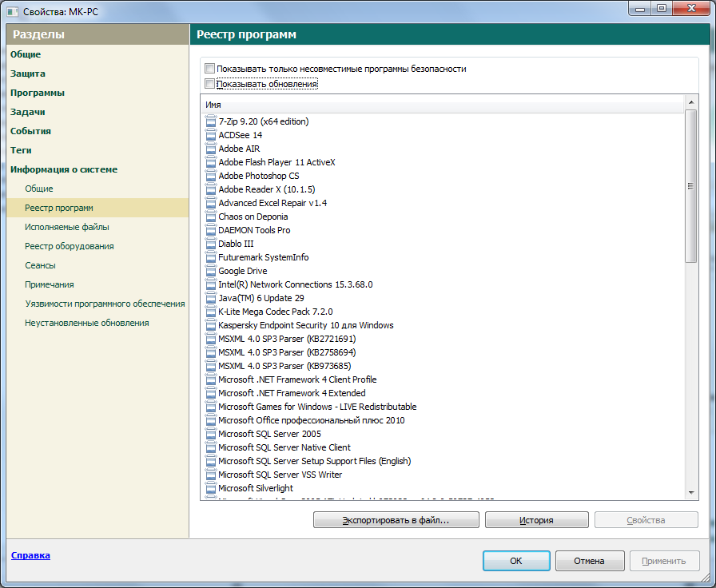The image size is (716, 588).
Task: Click the .NET Framework 4 Client Profile icon
Action: pyautogui.click(x=210, y=379)
